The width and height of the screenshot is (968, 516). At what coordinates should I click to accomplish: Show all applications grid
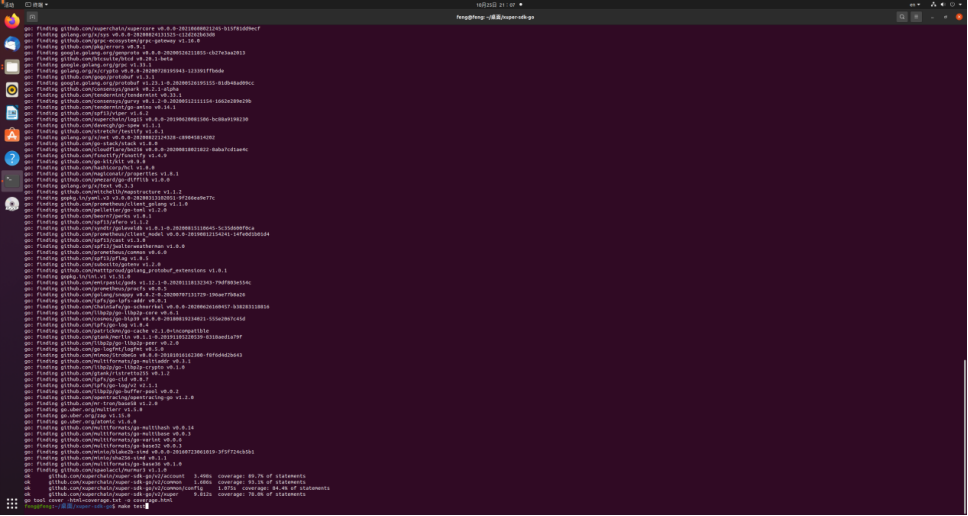click(x=11, y=503)
